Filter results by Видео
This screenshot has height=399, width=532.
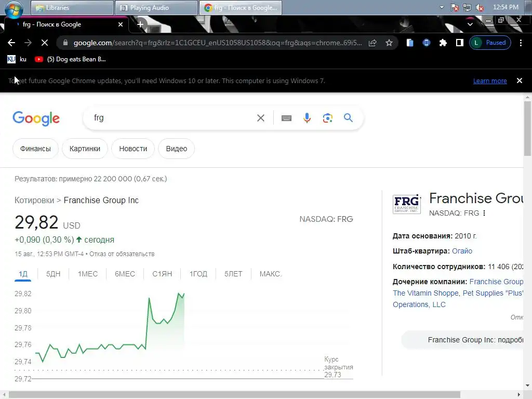point(177,149)
